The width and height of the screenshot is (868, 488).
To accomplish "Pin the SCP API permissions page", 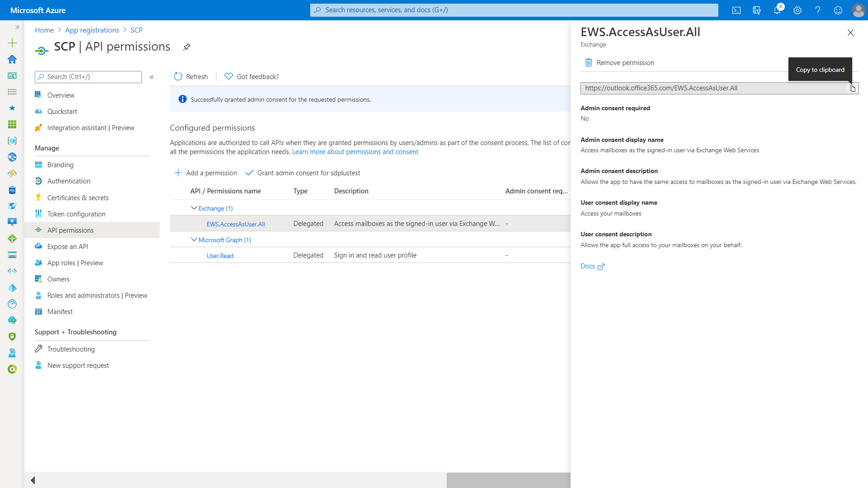I will 187,47.
